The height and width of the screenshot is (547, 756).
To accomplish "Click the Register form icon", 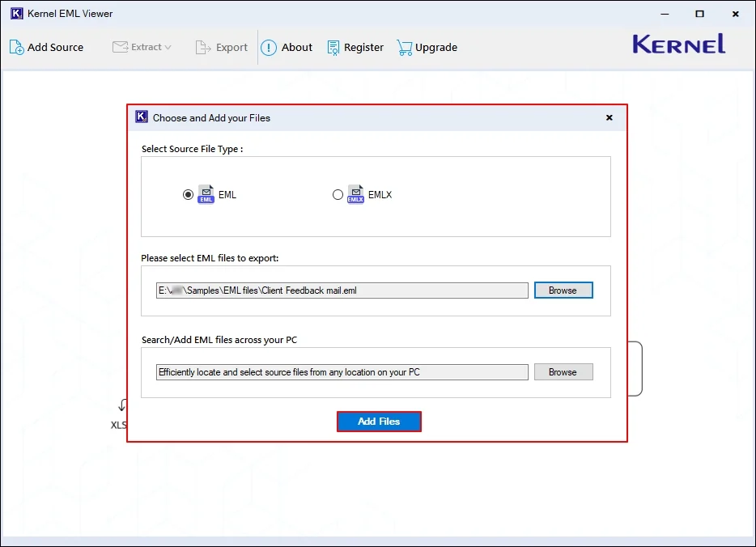I will 333,48.
